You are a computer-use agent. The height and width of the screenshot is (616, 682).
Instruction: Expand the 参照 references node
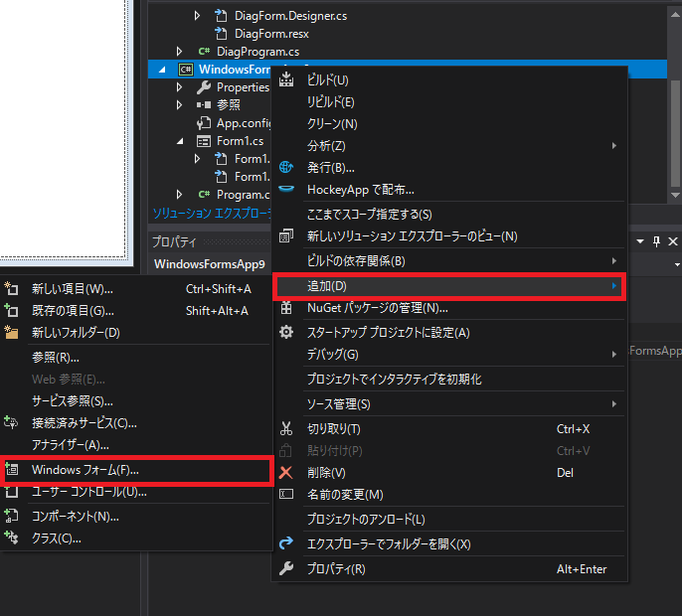179,105
